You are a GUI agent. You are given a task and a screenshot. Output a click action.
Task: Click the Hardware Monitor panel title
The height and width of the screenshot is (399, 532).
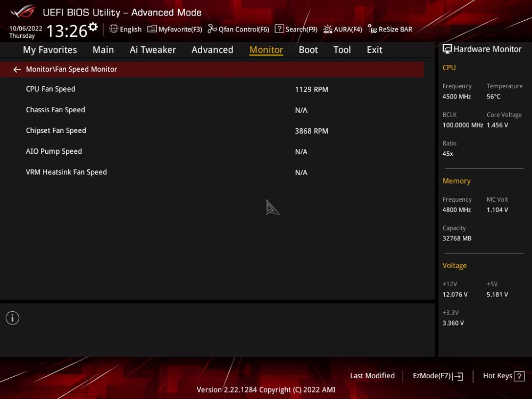click(x=487, y=49)
